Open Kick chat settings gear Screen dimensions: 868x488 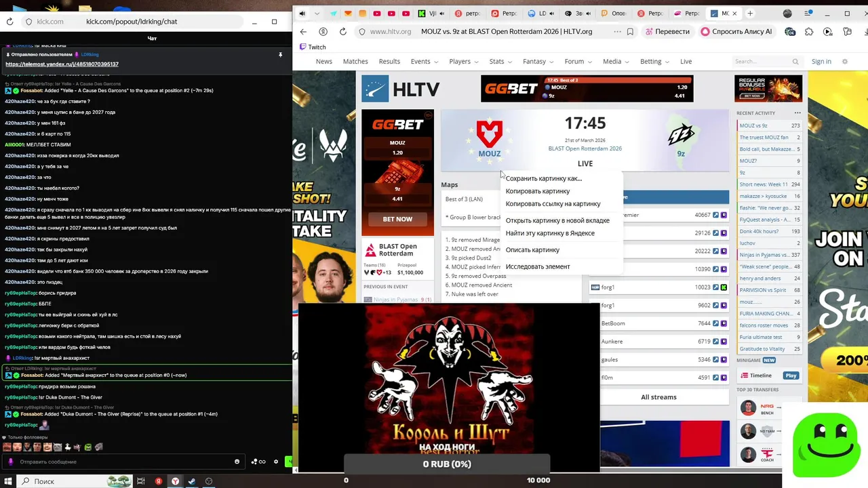coord(276,462)
